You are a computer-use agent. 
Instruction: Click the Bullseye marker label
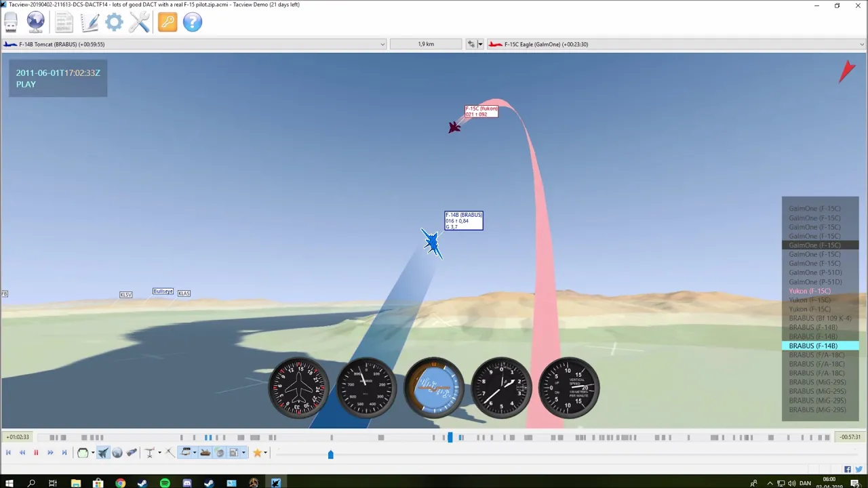pyautogui.click(x=163, y=291)
